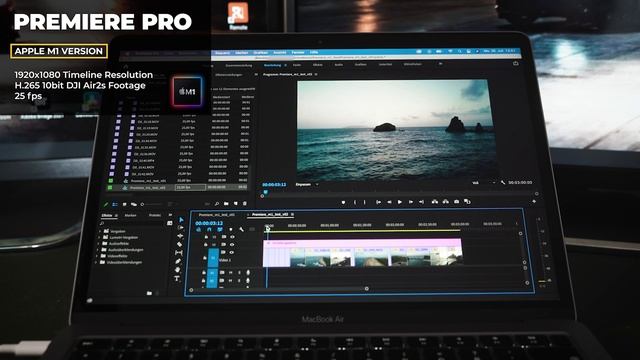Image resolution: width=640 pixels, height=360 pixels.
Task: Expand the Videoüberblendungen folder
Action: (96, 262)
